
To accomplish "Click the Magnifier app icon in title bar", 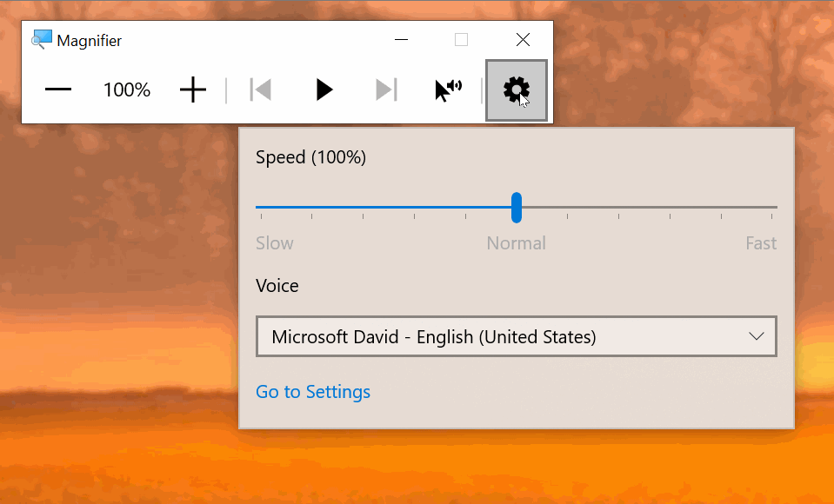I will (x=42, y=40).
